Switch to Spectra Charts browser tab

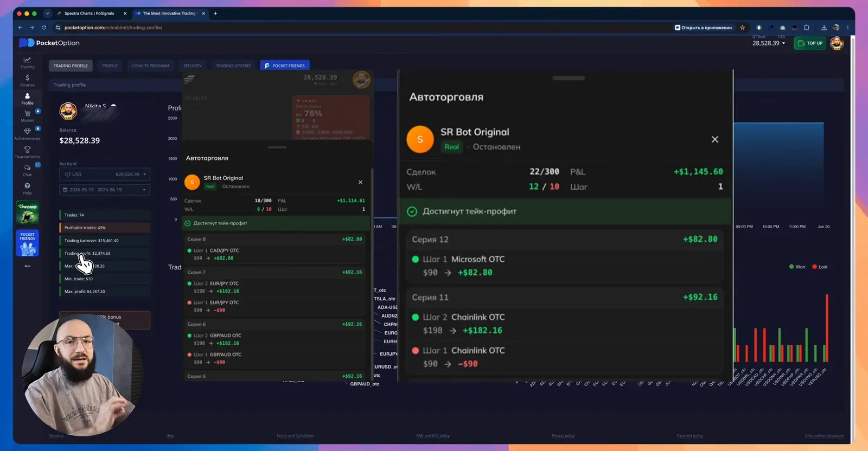tap(89, 14)
